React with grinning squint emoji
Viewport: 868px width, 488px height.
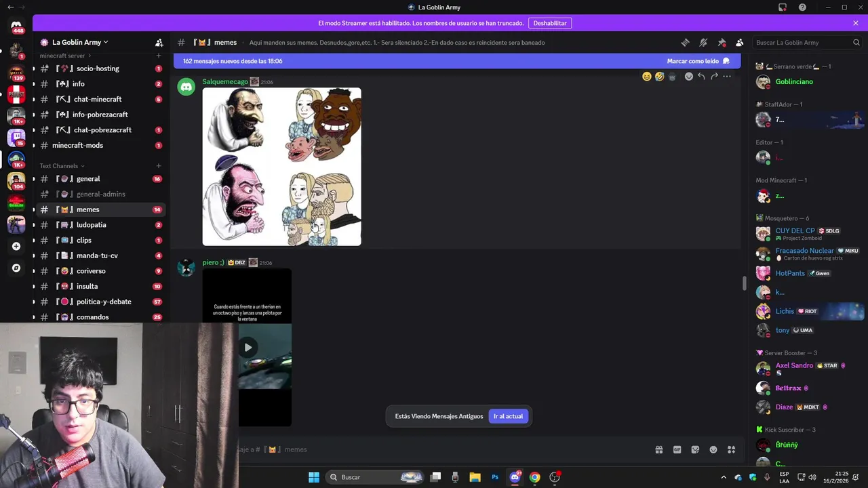(647, 77)
